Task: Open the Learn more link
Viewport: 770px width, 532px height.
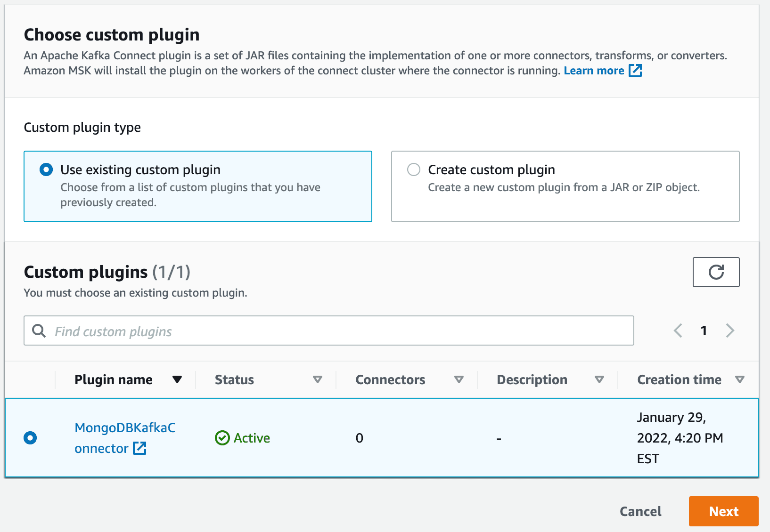Action: pos(594,71)
